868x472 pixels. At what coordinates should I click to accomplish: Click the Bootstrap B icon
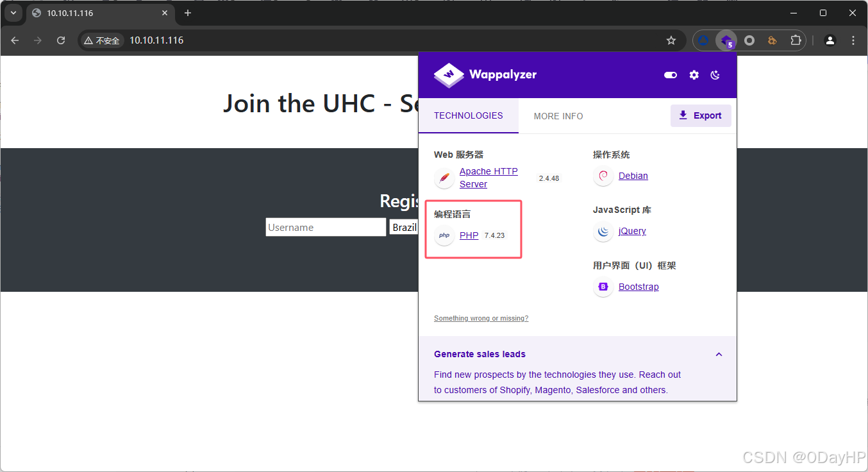click(x=603, y=287)
